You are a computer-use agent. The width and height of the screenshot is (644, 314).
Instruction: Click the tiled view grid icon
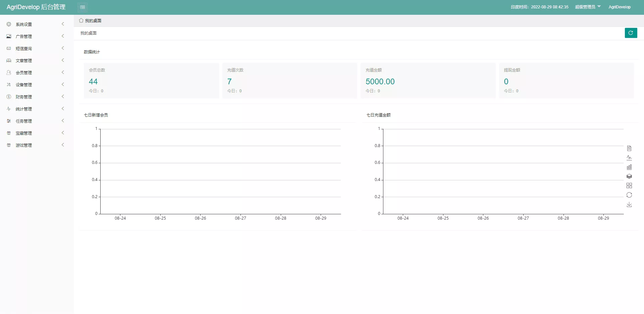629,186
